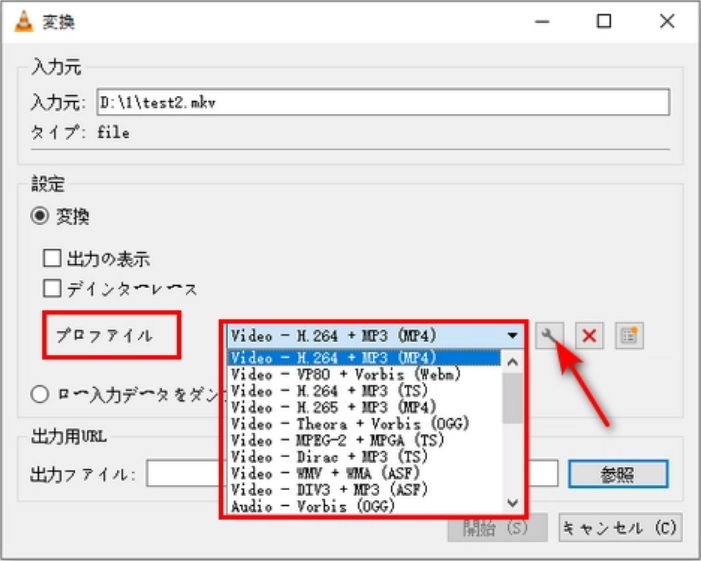Click profile list scroll up arrow

tap(512, 362)
